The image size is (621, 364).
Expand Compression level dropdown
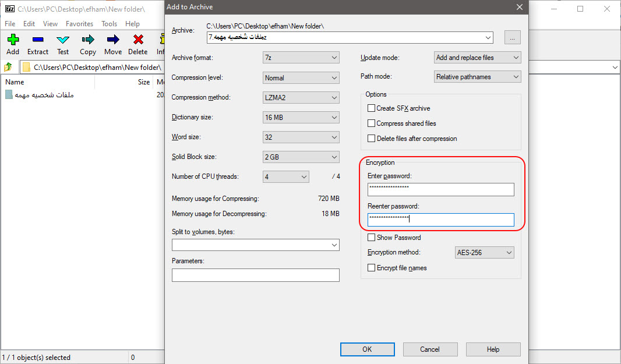click(301, 77)
